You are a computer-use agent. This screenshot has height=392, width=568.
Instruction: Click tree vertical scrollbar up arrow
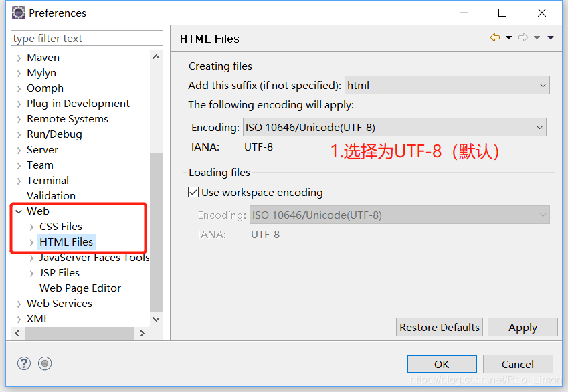[x=156, y=56]
